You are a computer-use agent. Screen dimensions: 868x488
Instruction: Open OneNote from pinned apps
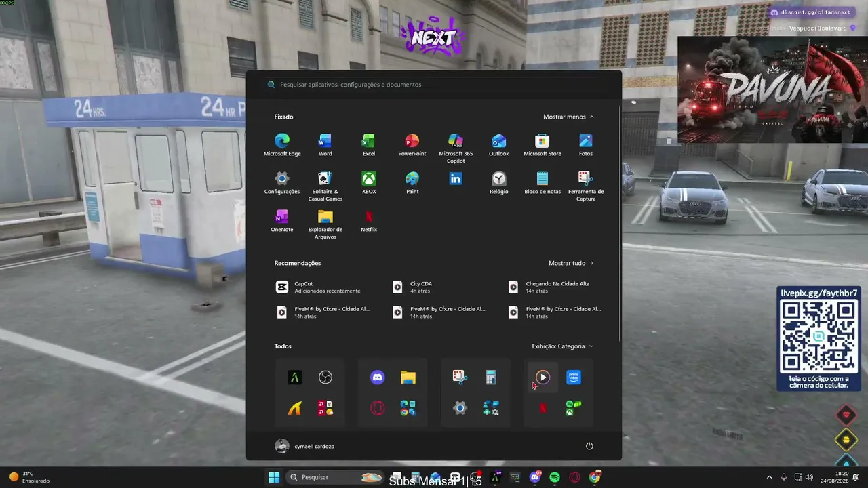(x=282, y=221)
